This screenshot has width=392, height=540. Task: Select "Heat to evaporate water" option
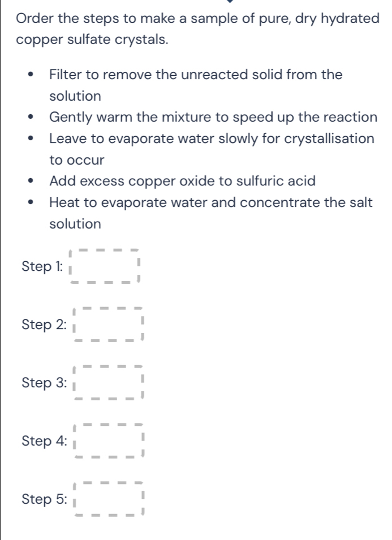(210, 203)
